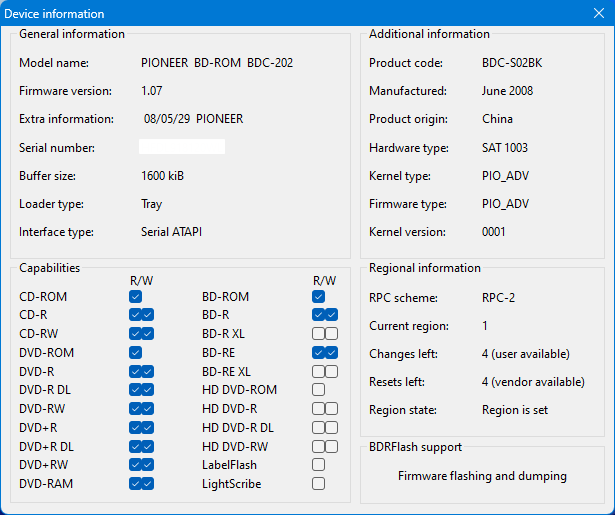Toggle the DVD-RAM write checkbox
Viewport: 615px width, 515px height.
tap(148, 484)
